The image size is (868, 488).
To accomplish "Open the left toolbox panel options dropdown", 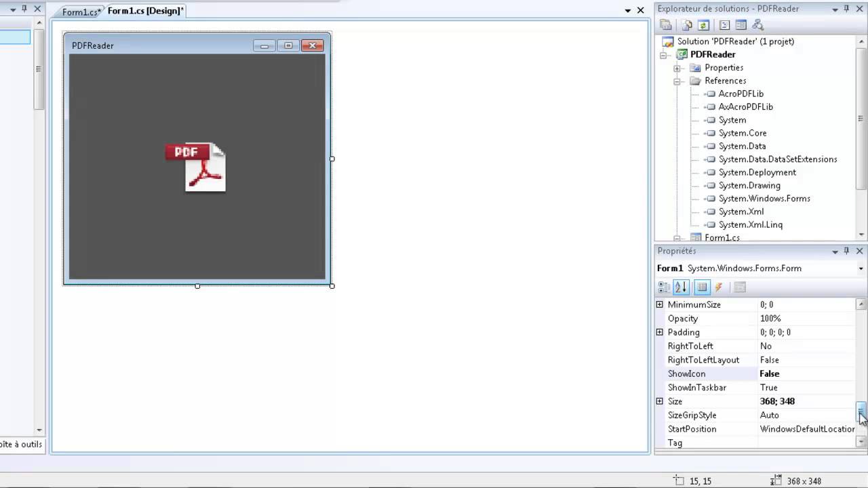I will click(12, 9).
